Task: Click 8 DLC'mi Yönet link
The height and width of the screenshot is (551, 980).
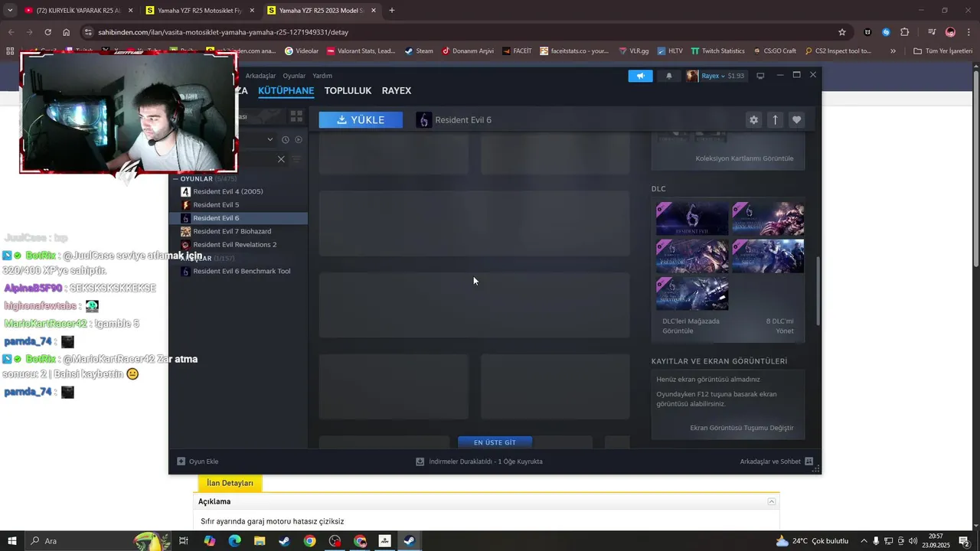Action: pos(779,326)
